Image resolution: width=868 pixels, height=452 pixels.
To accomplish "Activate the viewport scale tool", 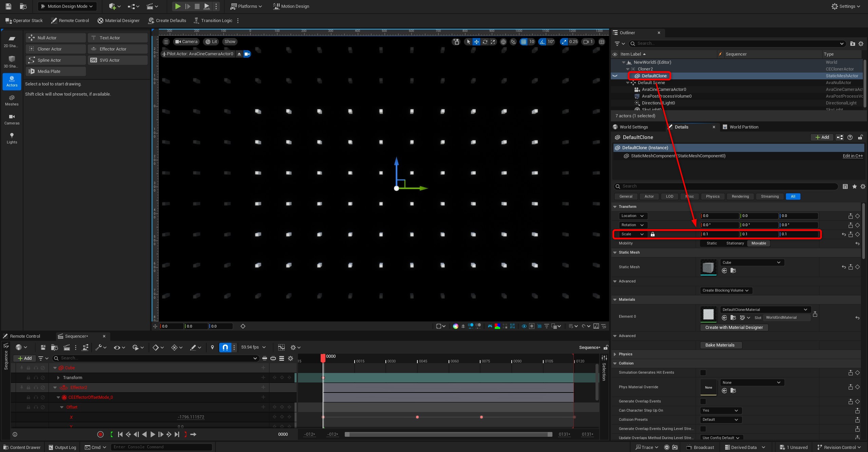I will (x=493, y=42).
